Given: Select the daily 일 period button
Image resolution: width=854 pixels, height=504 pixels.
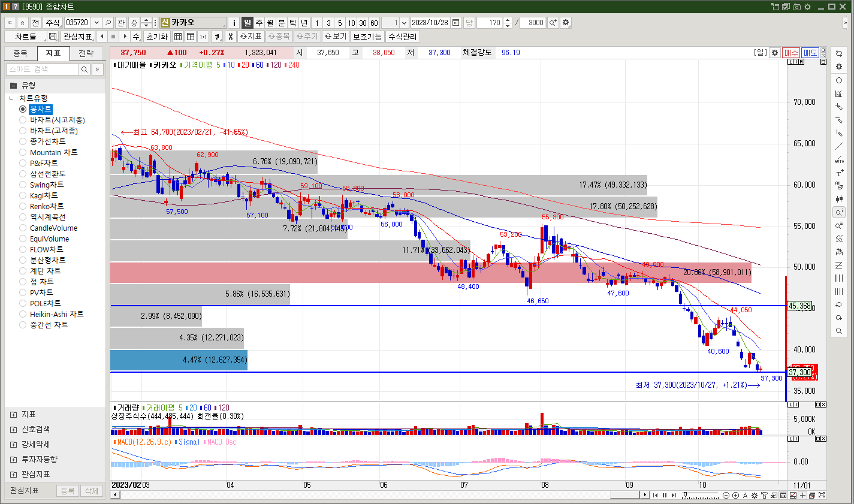Looking at the screenshot, I should pos(248,23).
